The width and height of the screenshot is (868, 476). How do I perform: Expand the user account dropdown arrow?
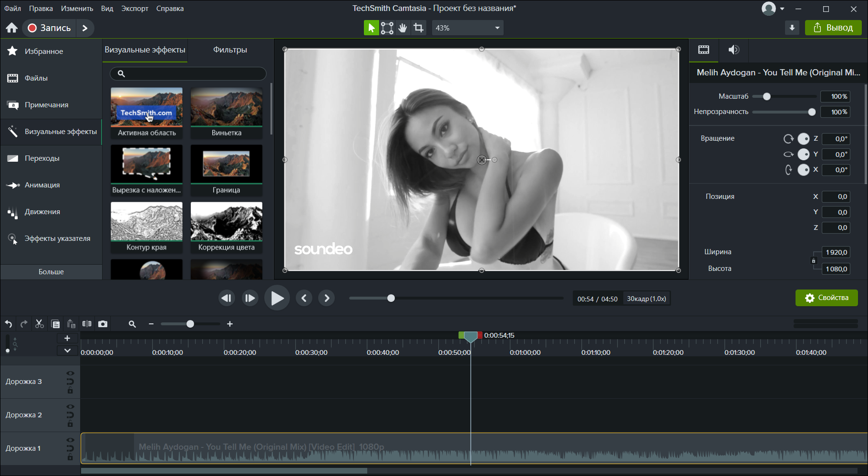pyautogui.click(x=782, y=9)
